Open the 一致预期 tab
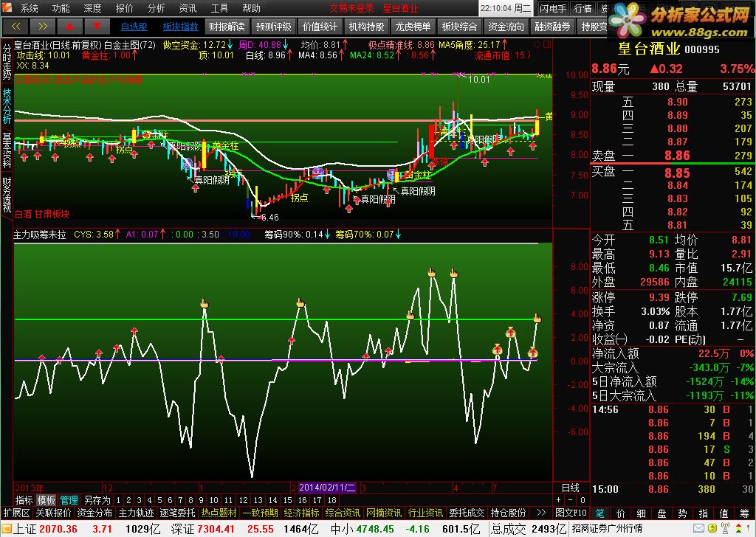756x537 pixels. [x=261, y=513]
